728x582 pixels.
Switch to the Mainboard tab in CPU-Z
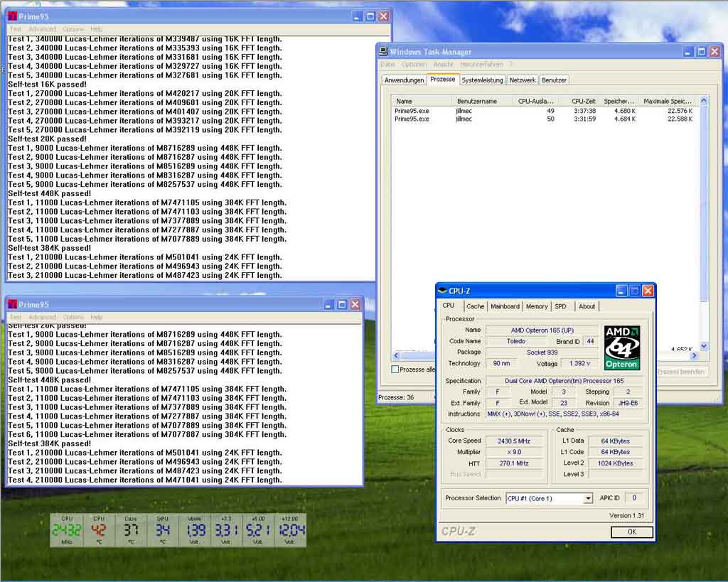pos(505,306)
